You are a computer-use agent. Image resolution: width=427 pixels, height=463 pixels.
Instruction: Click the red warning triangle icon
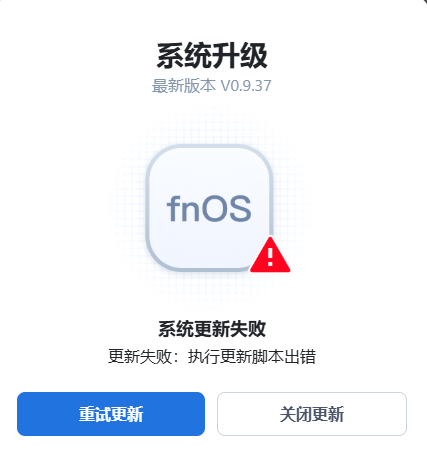pyautogui.click(x=270, y=256)
